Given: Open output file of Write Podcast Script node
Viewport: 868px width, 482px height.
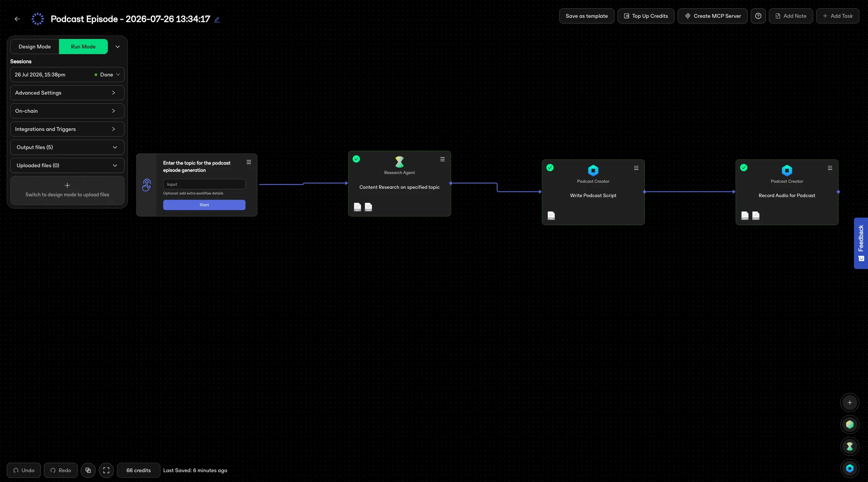Looking at the screenshot, I should pyautogui.click(x=551, y=216).
